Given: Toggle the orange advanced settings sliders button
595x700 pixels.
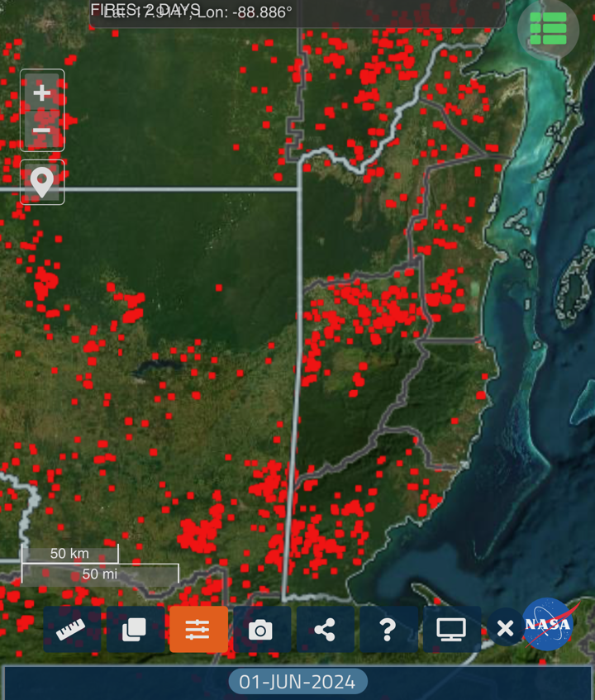Looking at the screenshot, I should point(198,630).
